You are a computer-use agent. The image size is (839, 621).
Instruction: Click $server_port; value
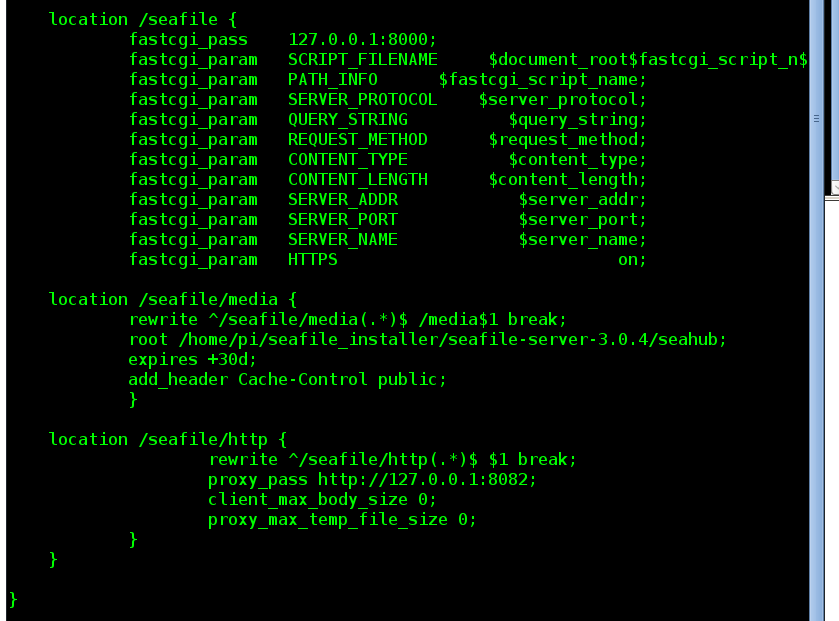coord(583,220)
